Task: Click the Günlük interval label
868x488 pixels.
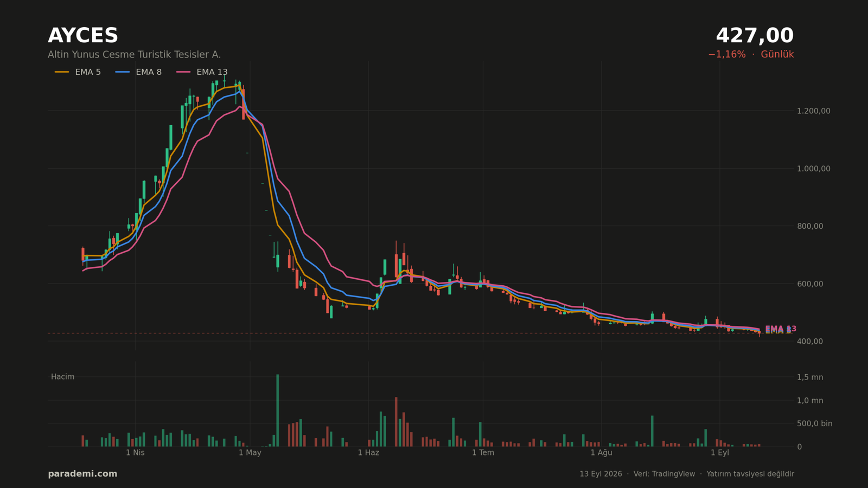Action: point(777,55)
